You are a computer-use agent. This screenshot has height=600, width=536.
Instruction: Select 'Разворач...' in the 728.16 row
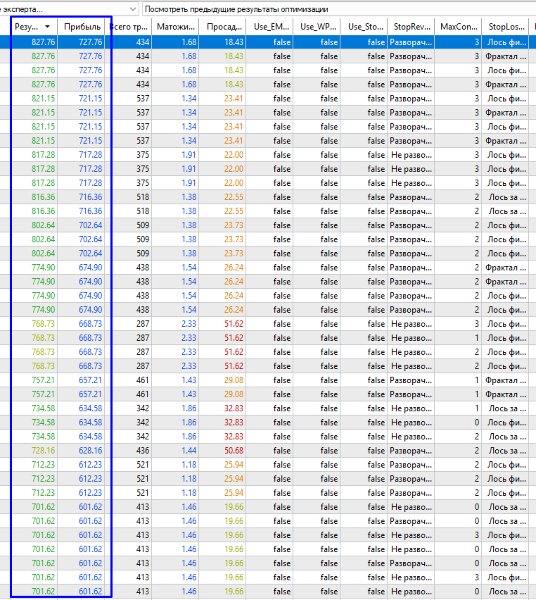[x=411, y=450]
